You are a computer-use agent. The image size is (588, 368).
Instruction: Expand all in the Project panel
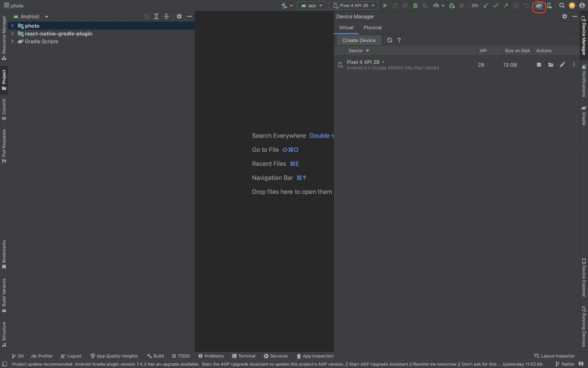pyautogui.click(x=156, y=17)
